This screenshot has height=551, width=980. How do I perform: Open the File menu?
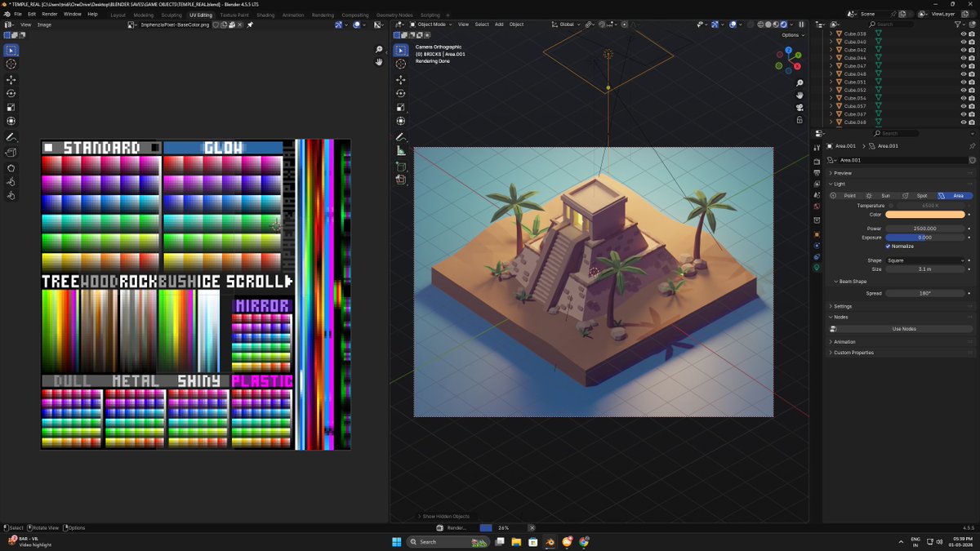18,14
